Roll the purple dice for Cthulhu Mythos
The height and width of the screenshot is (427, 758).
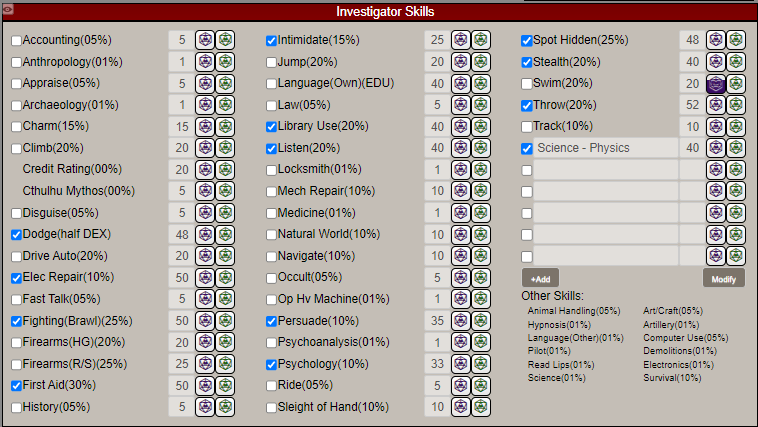(204, 191)
